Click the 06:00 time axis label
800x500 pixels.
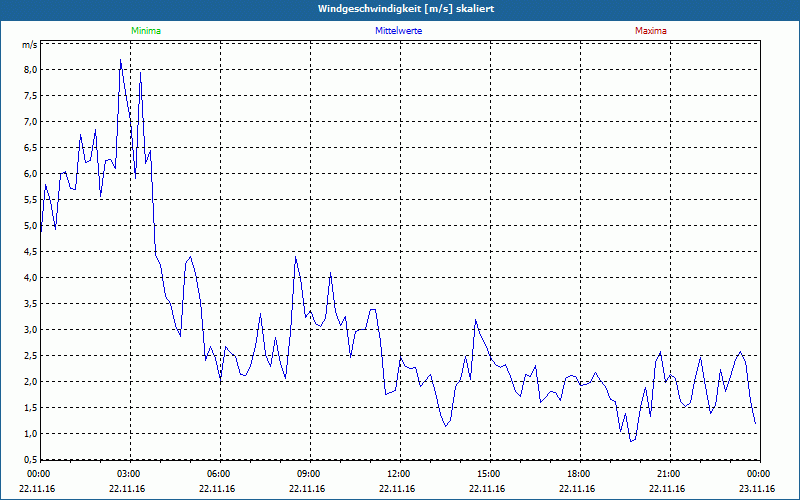coord(218,474)
